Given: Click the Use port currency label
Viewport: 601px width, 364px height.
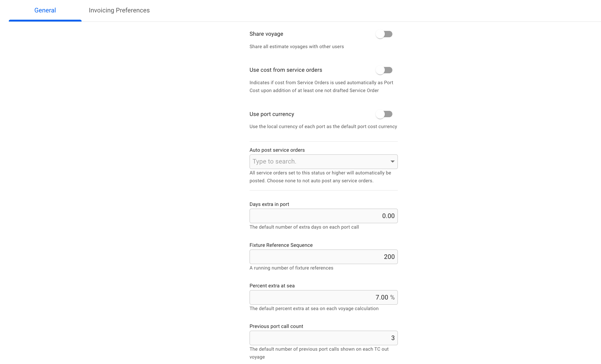Looking at the screenshot, I should click(x=272, y=114).
